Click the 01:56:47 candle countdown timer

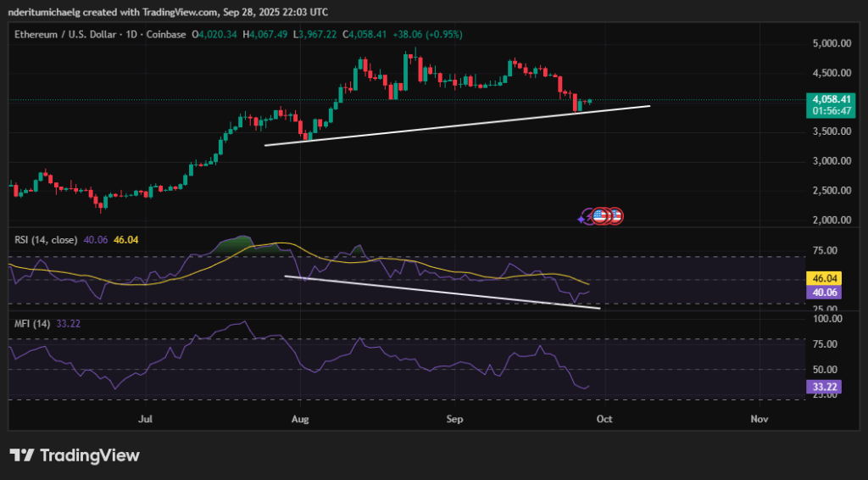click(x=832, y=111)
